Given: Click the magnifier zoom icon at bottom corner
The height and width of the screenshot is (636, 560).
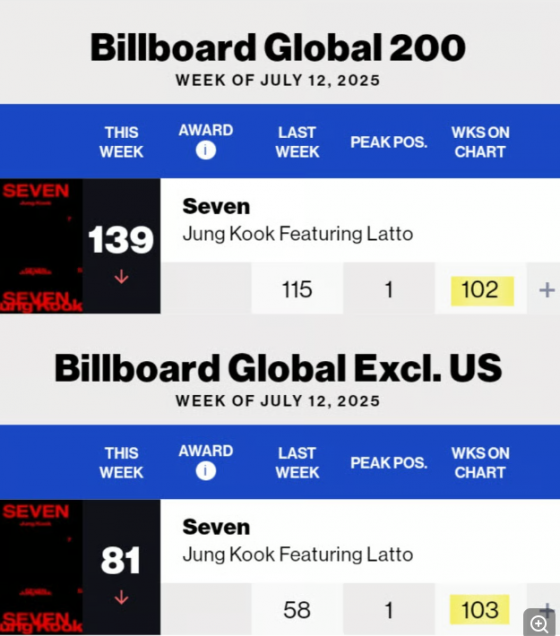Looking at the screenshot, I should [x=539, y=623].
